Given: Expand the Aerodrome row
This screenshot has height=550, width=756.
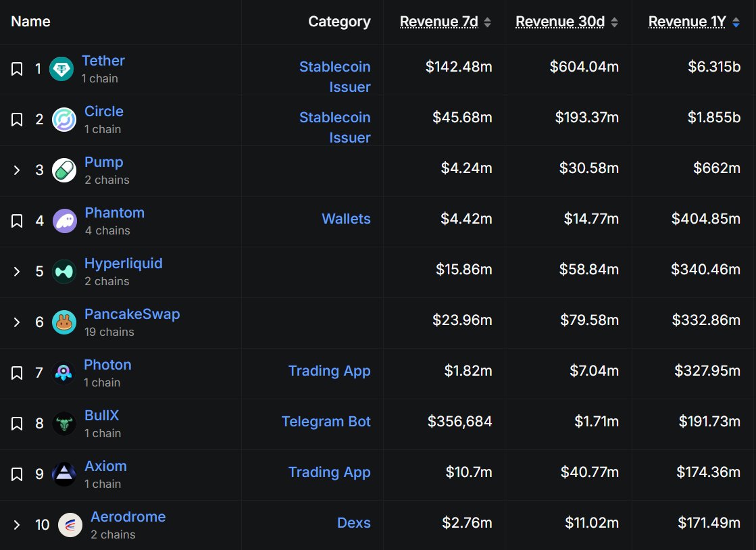Looking at the screenshot, I should point(17,525).
